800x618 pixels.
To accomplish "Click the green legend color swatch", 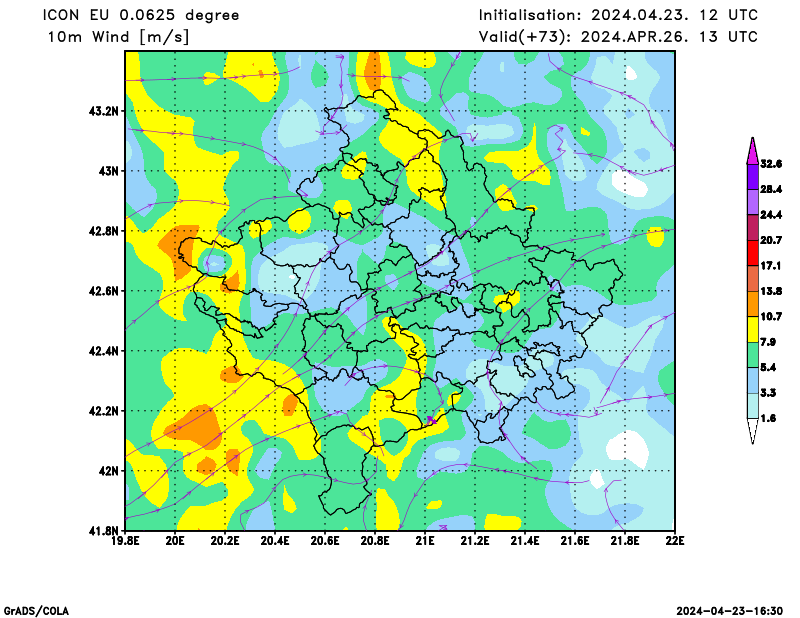I will point(753,355).
